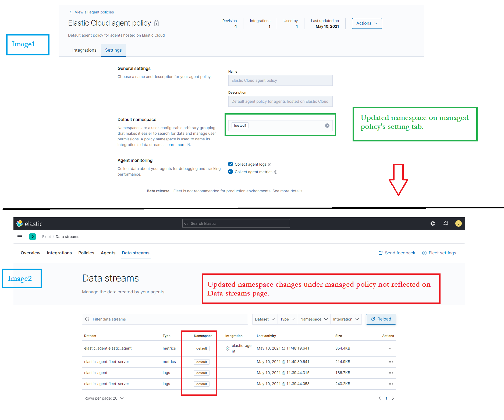The height and width of the screenshot is (420, 504).
Task: Go back via View all agent policies
Action: tap(91, 12)
